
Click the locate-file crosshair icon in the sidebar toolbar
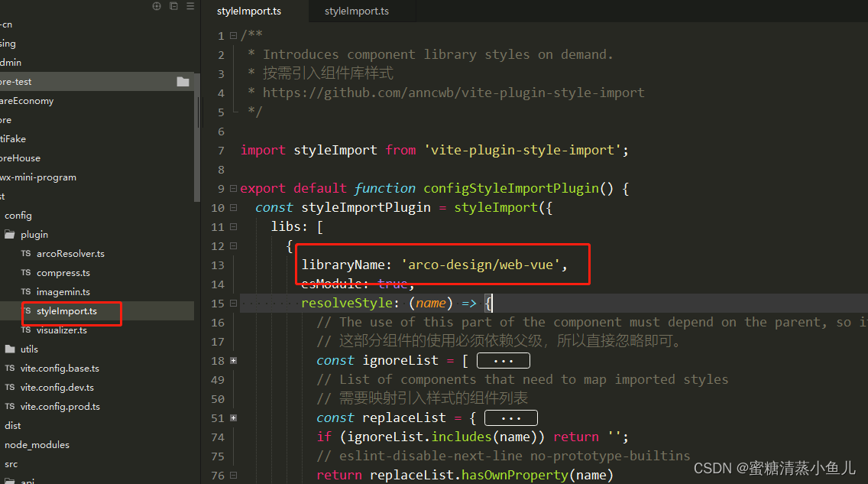pos(155,6)
